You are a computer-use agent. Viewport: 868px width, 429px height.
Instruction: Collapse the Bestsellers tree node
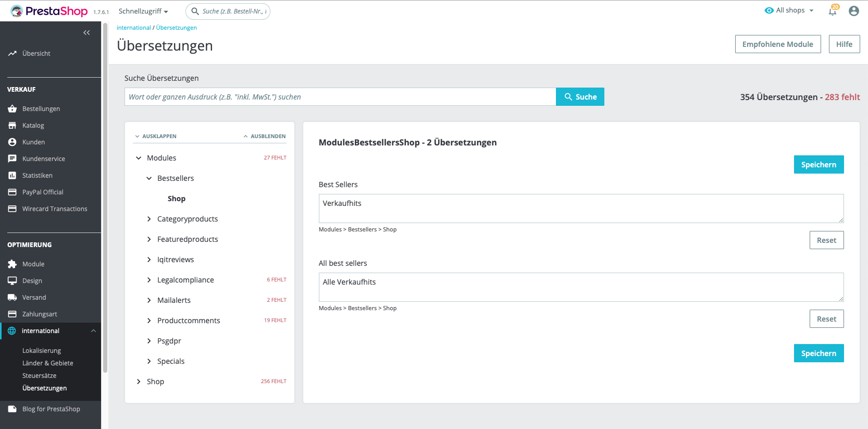[149, 178]
